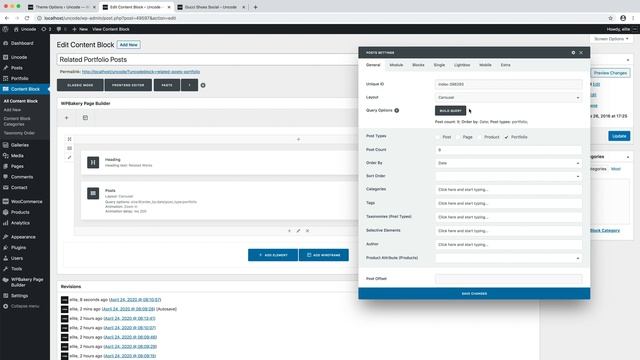Click the round icon next to Paste button

coord(203,85)
